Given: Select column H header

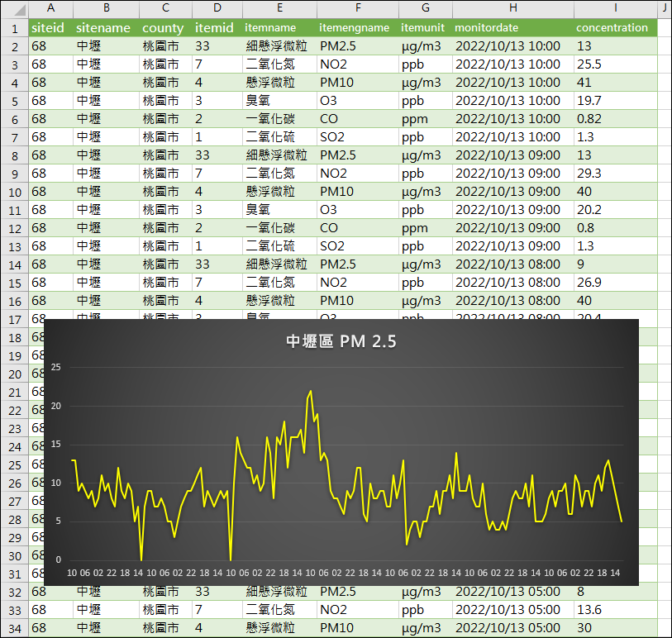Looking at the screenshot, I should coord(513,9).
